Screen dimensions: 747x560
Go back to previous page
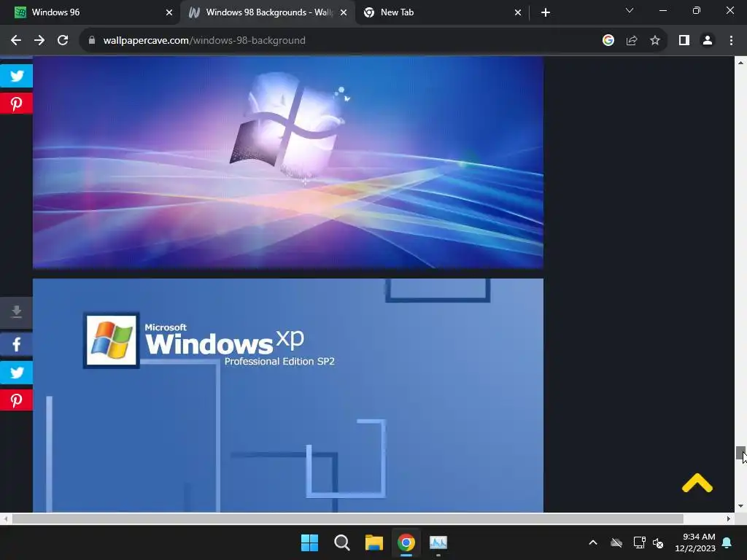[x=16, y=41]
